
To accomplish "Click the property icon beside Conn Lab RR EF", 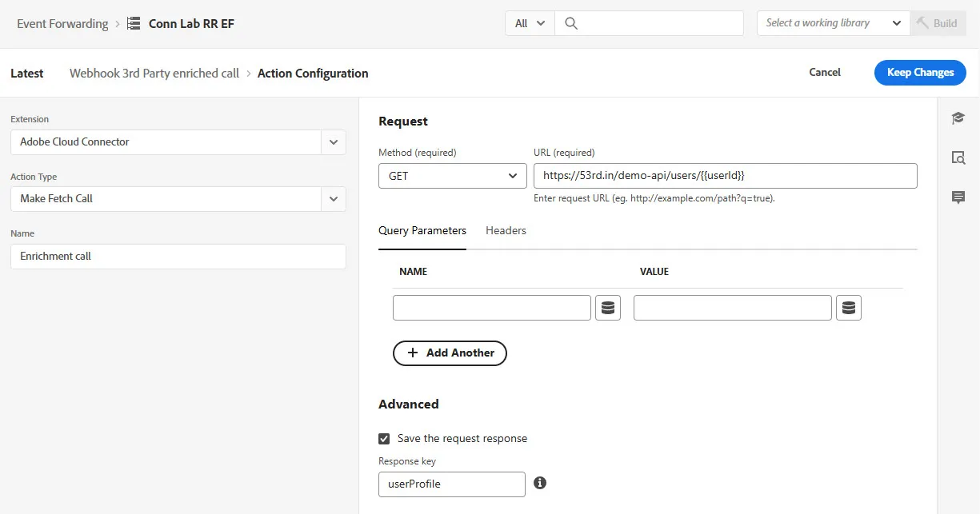I will [134, 23].
